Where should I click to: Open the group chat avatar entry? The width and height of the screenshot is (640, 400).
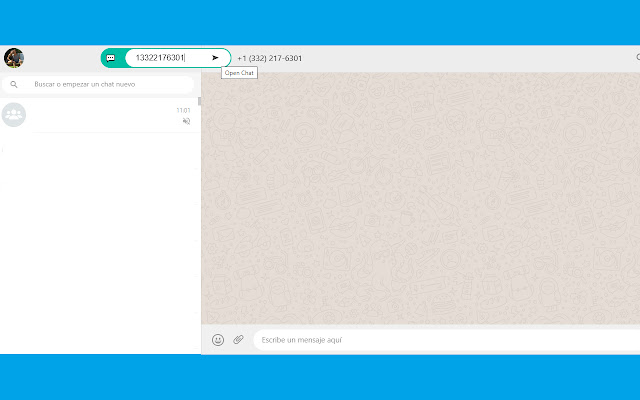[x=14, y=115]
